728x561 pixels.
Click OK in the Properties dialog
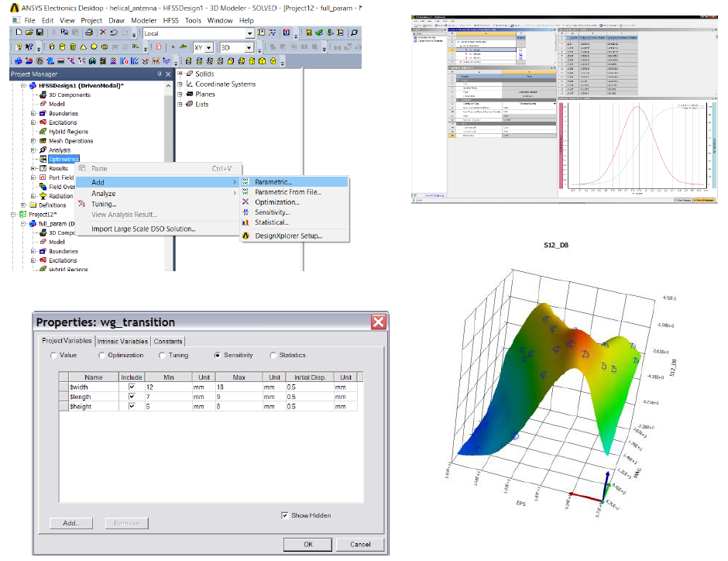(307, 544)
